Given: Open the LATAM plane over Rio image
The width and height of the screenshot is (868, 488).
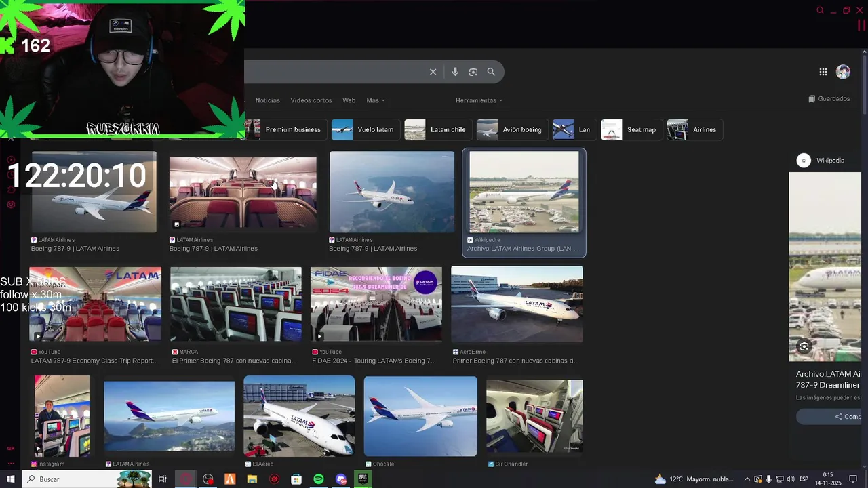Looking at the screenshot, I should pyautogui.click(x=170, y=416).
